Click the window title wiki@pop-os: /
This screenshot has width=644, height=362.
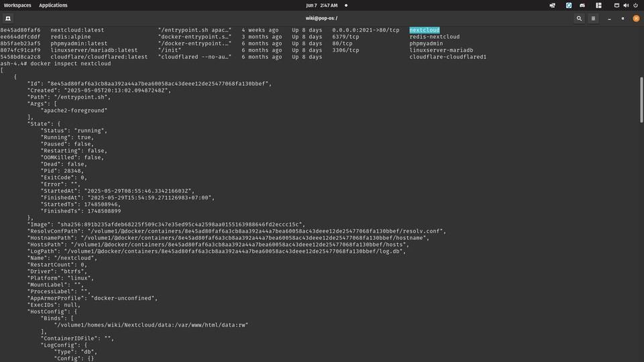click(321, 18)
